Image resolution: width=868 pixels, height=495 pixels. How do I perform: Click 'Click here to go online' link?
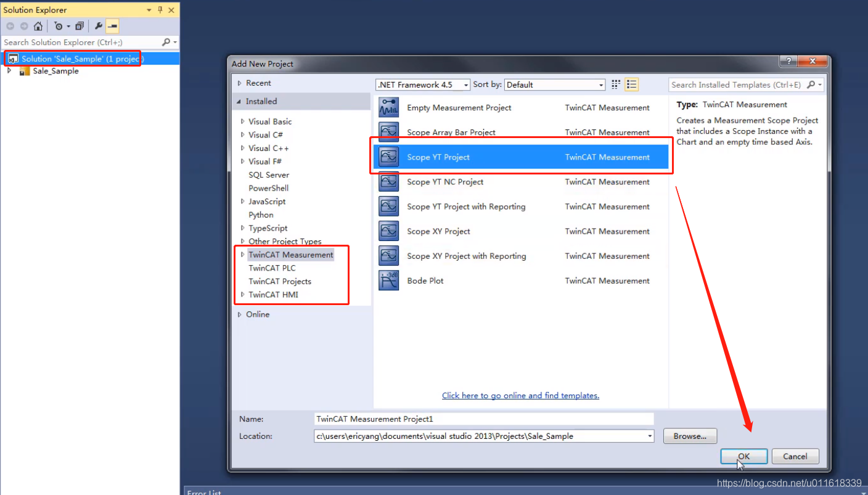pos(520,396)
